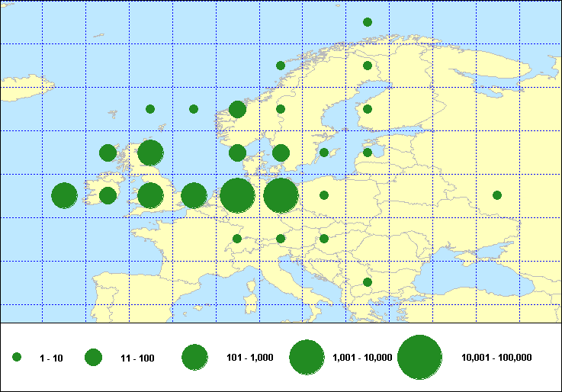Click the 1,001 - 10,000 legend circle

pos(307,357)
